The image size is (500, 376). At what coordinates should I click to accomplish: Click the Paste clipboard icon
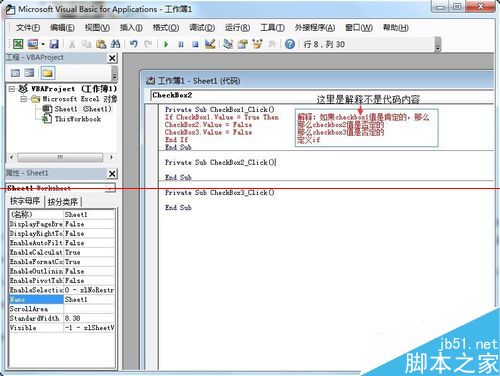coord(101,44)
